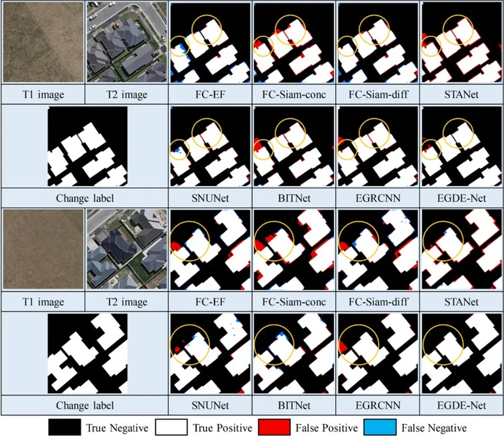Open the lower sample's FC-Siam-conc result map
Screen dimensions: 504x436
click(x=294, y=250)
